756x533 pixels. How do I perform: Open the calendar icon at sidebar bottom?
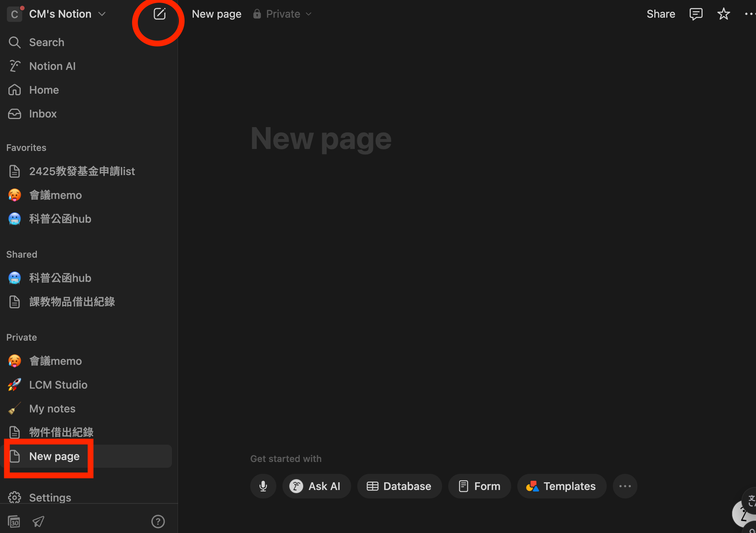point(14,521)
